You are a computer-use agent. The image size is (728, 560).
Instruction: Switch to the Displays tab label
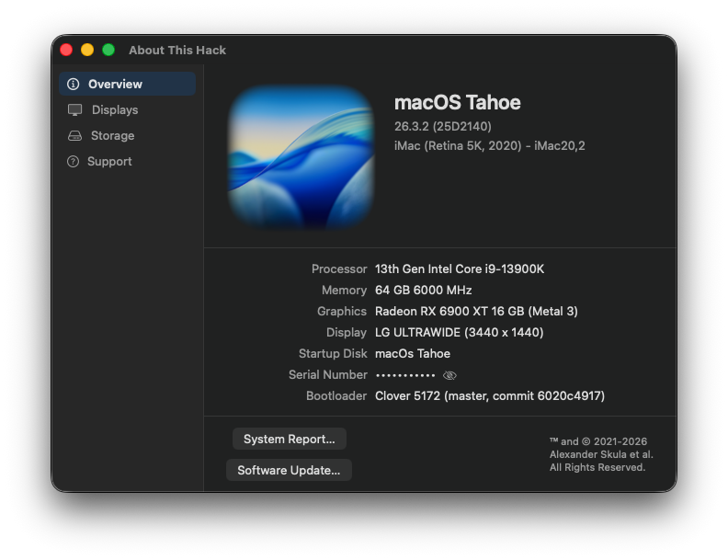click(x=115, y=110)
